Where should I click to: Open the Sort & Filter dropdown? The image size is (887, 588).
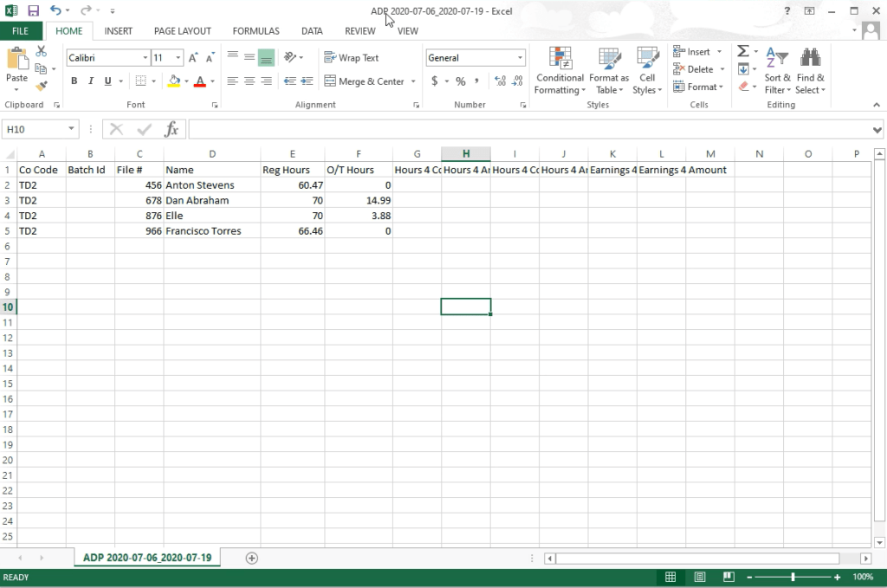tap(777, 72)
